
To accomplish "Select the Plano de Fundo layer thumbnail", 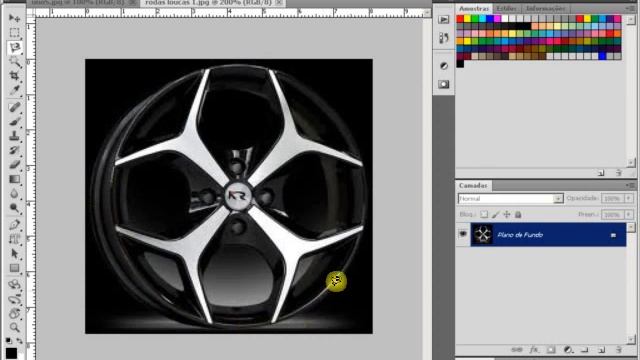I will click(482, 235).
